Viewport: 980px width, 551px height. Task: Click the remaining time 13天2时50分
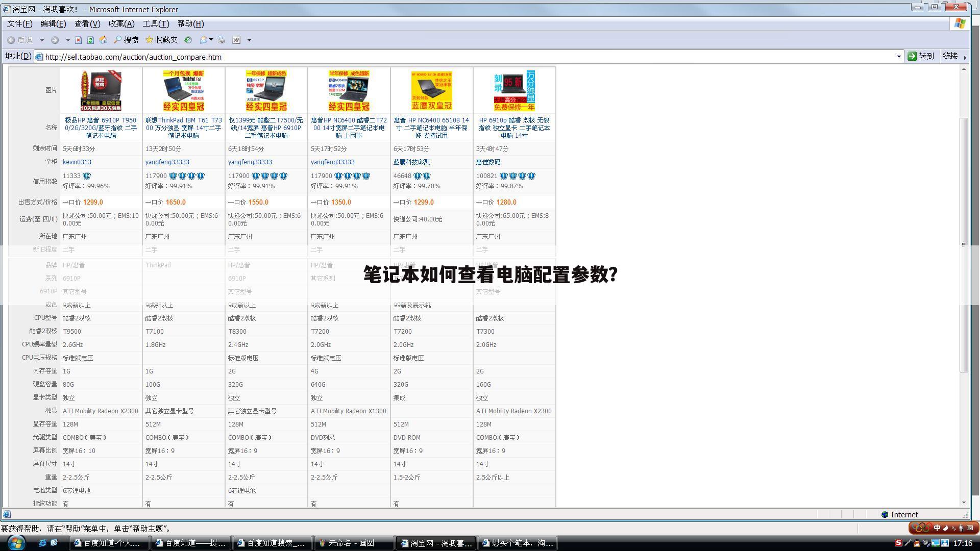pos(163,149)
